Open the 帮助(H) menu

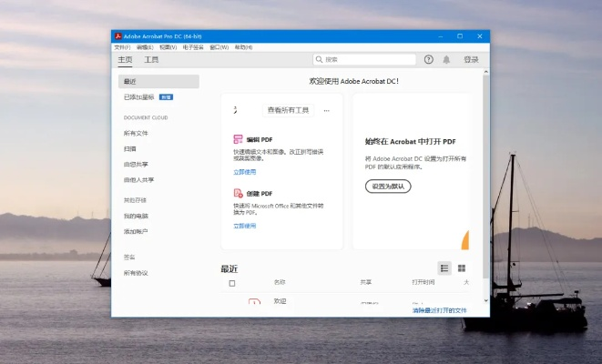click(x=243, y=47)
